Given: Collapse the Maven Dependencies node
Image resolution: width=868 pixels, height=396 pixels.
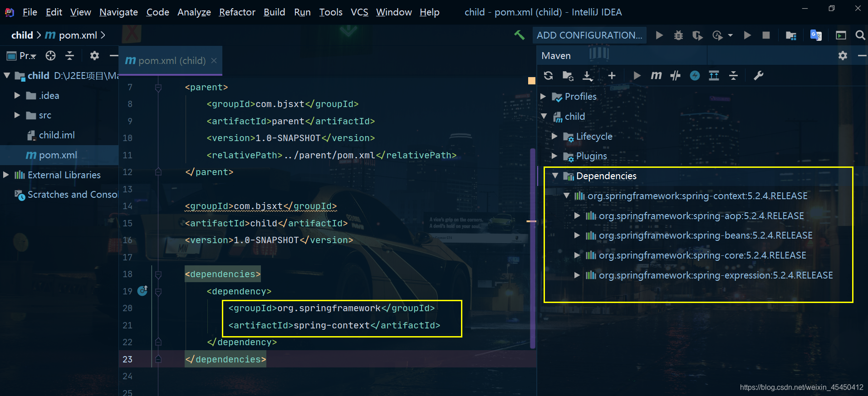Looking at the screenshot, I should (x=555, y=176).
